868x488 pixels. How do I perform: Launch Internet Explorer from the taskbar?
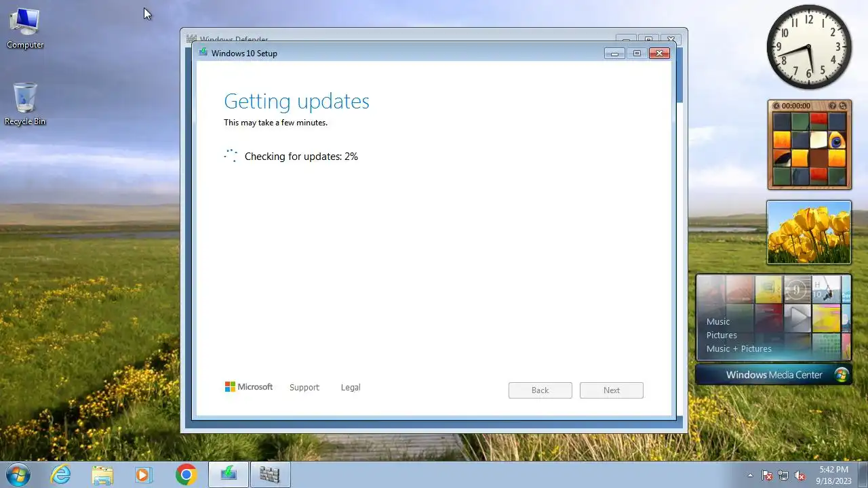pos(61,474)
